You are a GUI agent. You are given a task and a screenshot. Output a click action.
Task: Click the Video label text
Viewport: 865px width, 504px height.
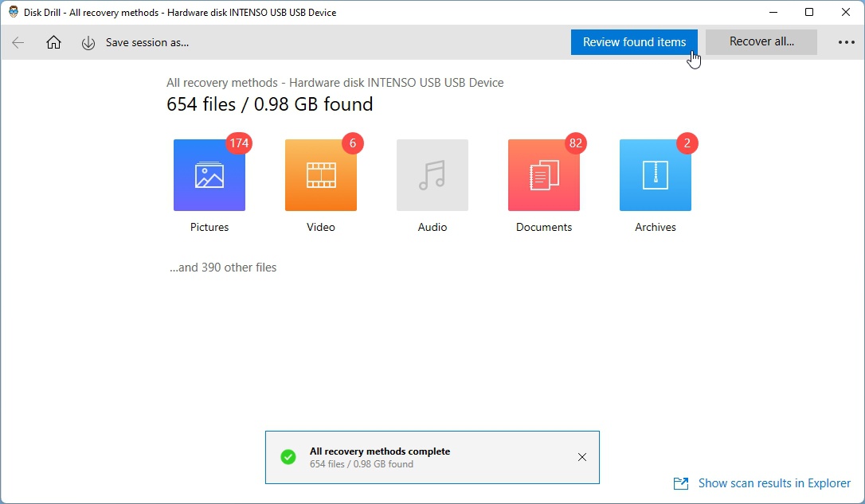321,227
